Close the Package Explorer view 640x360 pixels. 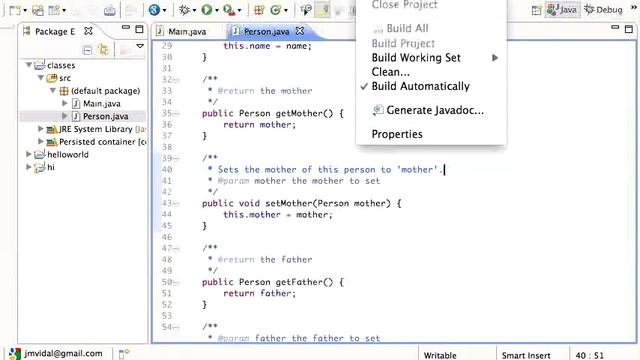[88, 31]
